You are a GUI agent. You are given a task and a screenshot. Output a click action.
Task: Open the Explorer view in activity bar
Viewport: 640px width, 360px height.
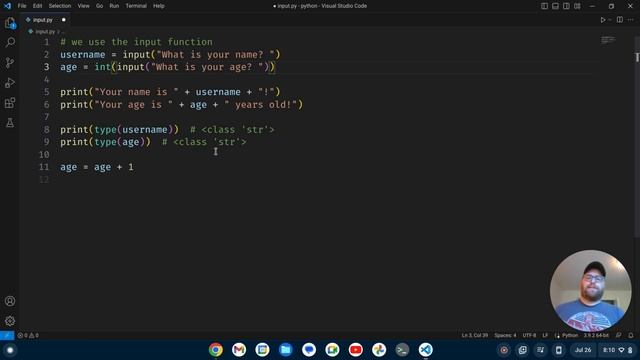(10, 23)
